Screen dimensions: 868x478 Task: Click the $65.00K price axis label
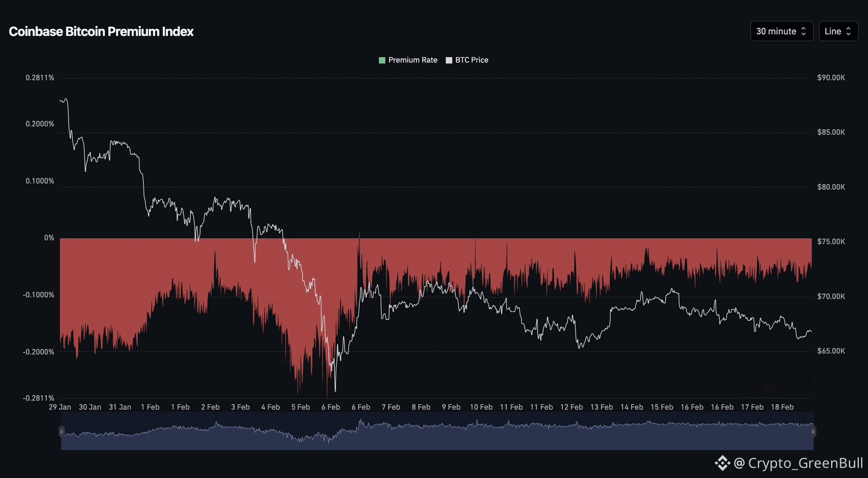(x=831, y=351)
